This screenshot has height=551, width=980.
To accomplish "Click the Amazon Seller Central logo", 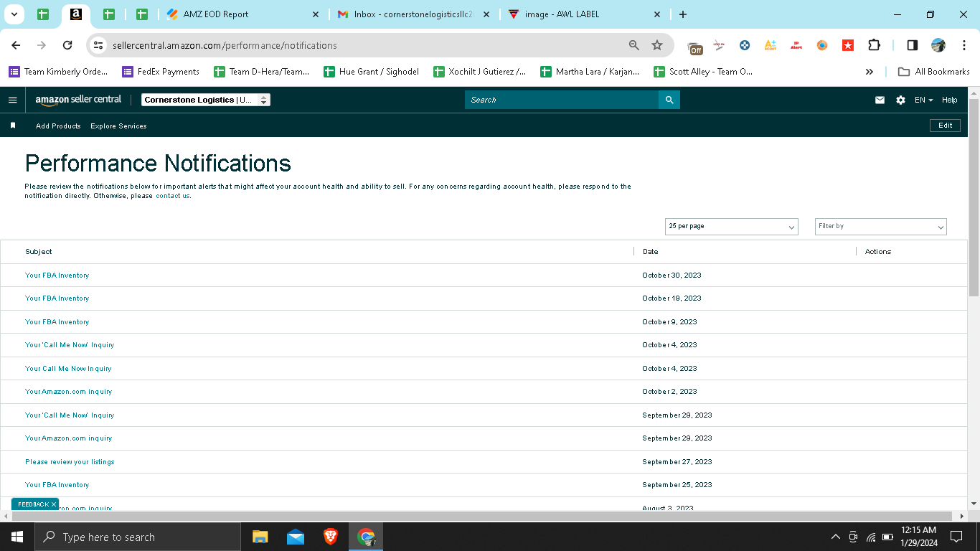I will pos(79,100).
